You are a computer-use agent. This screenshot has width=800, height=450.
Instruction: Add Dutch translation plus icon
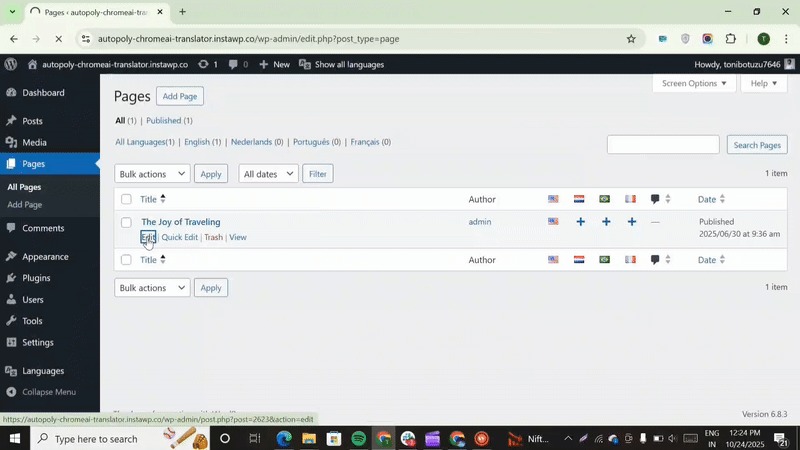pyautogui.click(x=580, y=221)
